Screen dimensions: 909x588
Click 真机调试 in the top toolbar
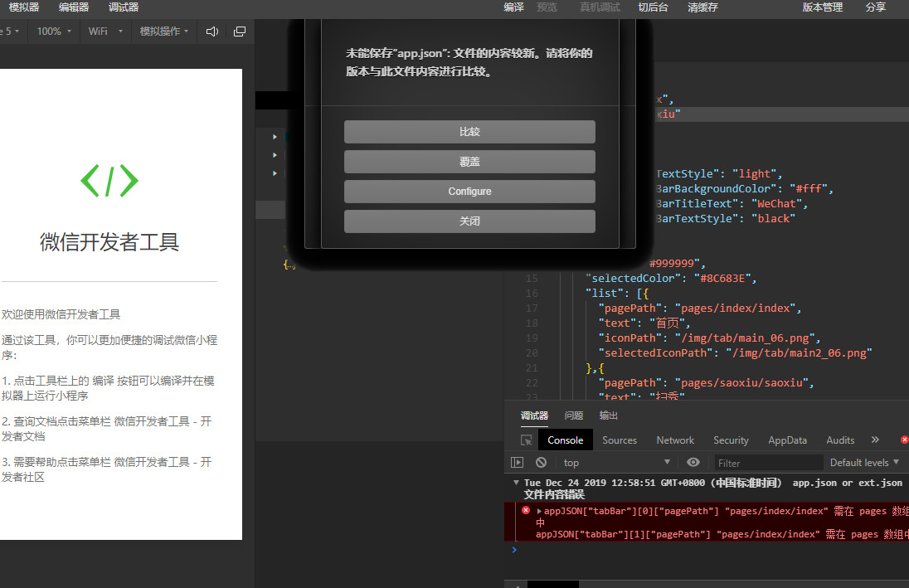coord(600,7)
